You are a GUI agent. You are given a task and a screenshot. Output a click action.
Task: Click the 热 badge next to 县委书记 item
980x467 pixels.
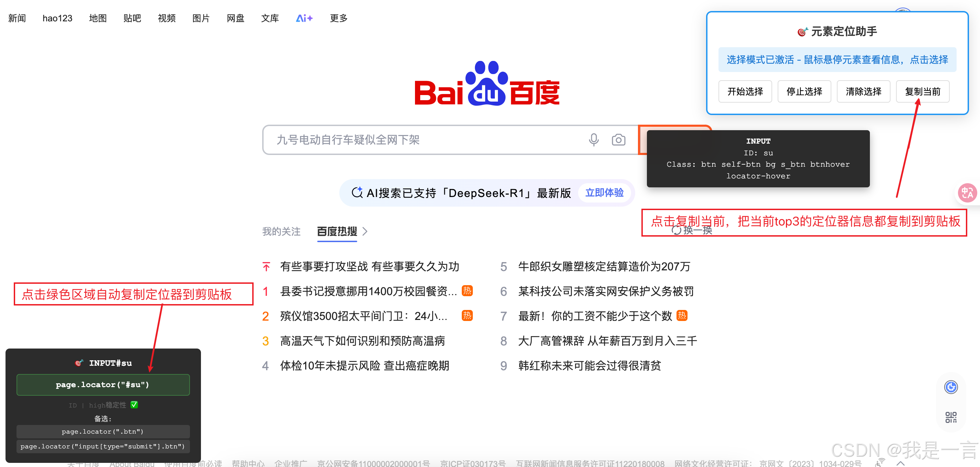[x=467, y=291]
